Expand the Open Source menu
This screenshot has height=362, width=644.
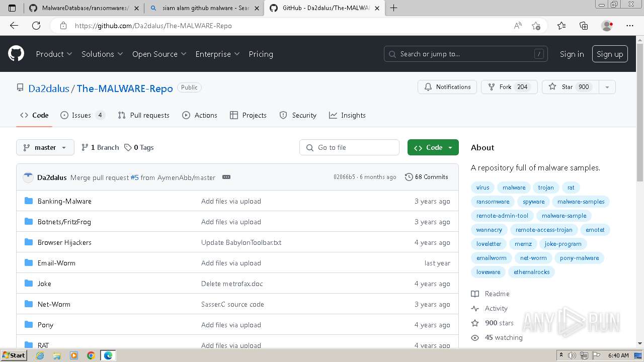pos(159,54)
